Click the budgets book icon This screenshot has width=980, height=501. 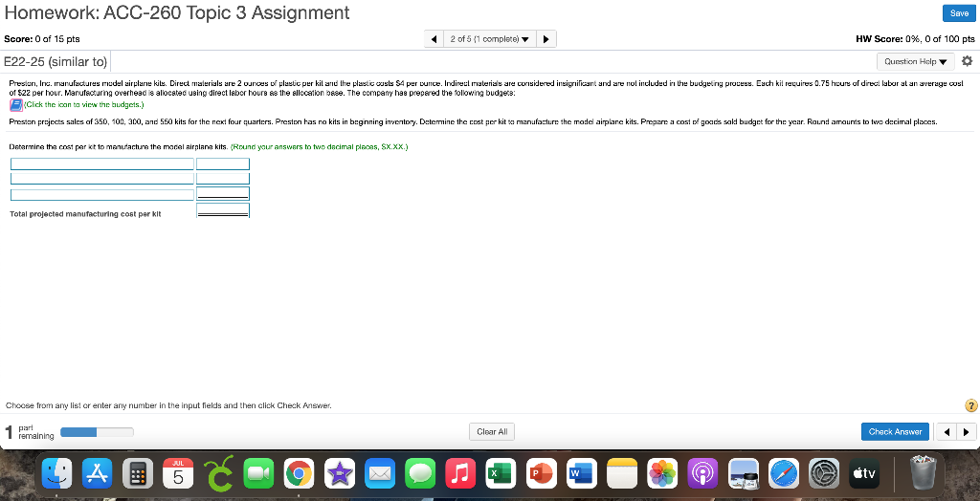click(16, 105)
